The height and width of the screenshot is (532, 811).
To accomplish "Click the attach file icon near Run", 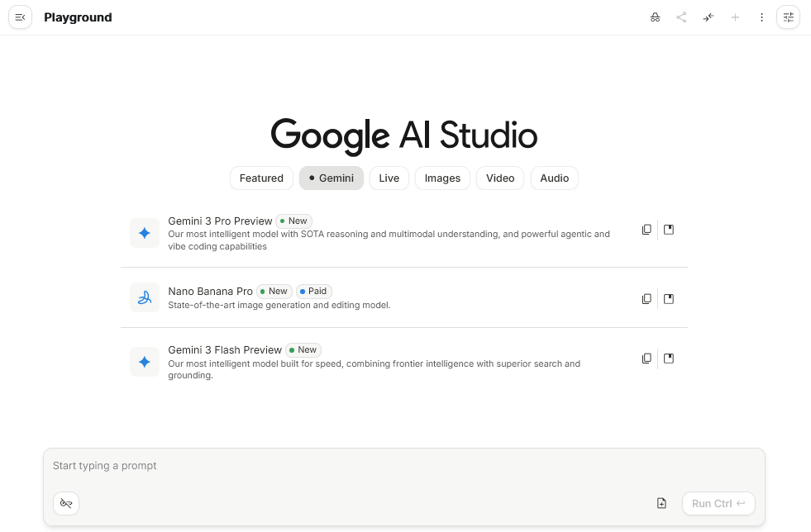I will [661, 502].
